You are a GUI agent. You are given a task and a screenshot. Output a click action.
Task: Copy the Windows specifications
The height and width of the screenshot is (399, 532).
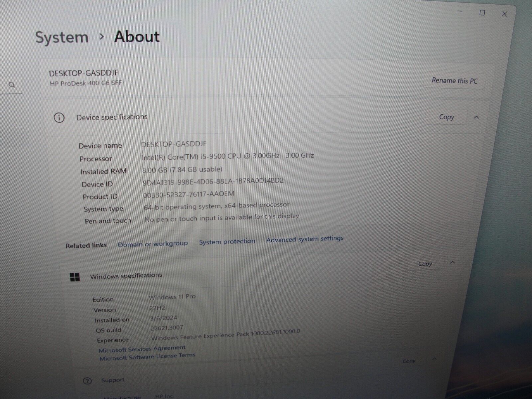click(x=425, y=264)
